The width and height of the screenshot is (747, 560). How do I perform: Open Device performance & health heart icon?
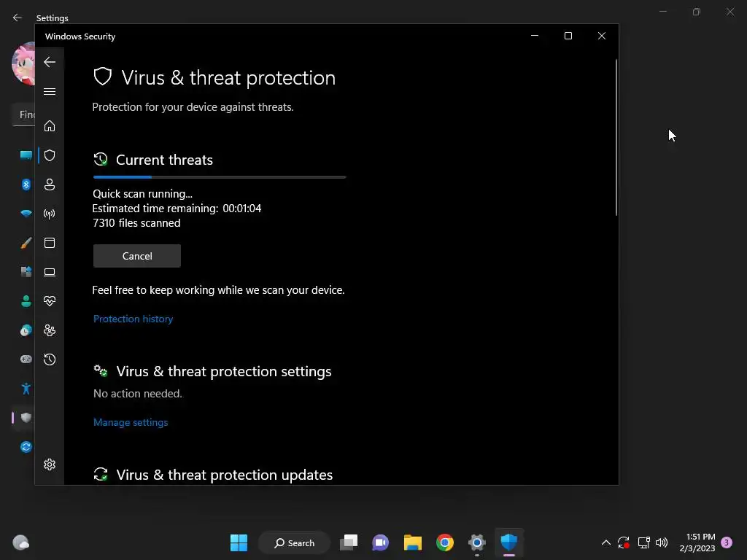50,301
